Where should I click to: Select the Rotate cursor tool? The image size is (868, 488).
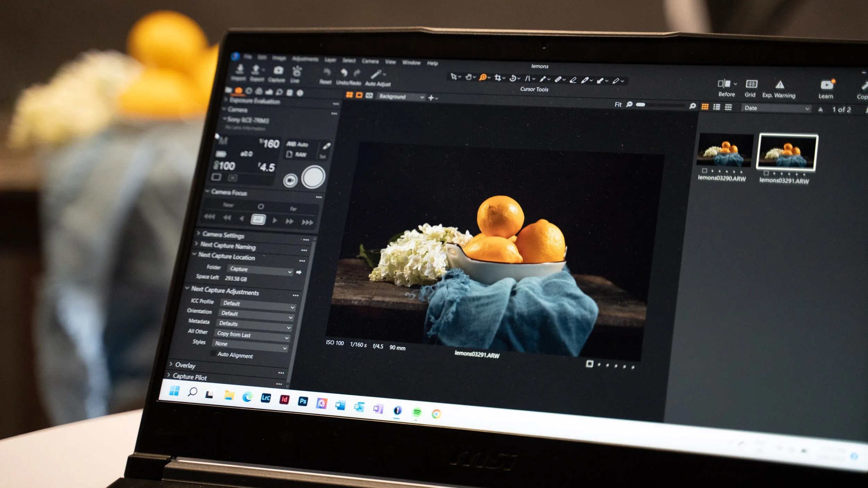[x=513, y=78]
